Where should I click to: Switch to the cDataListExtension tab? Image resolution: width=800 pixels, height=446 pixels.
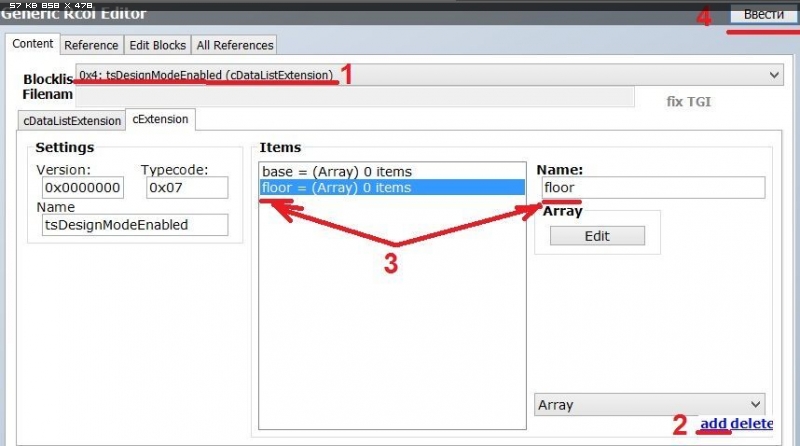coord(72,121)
